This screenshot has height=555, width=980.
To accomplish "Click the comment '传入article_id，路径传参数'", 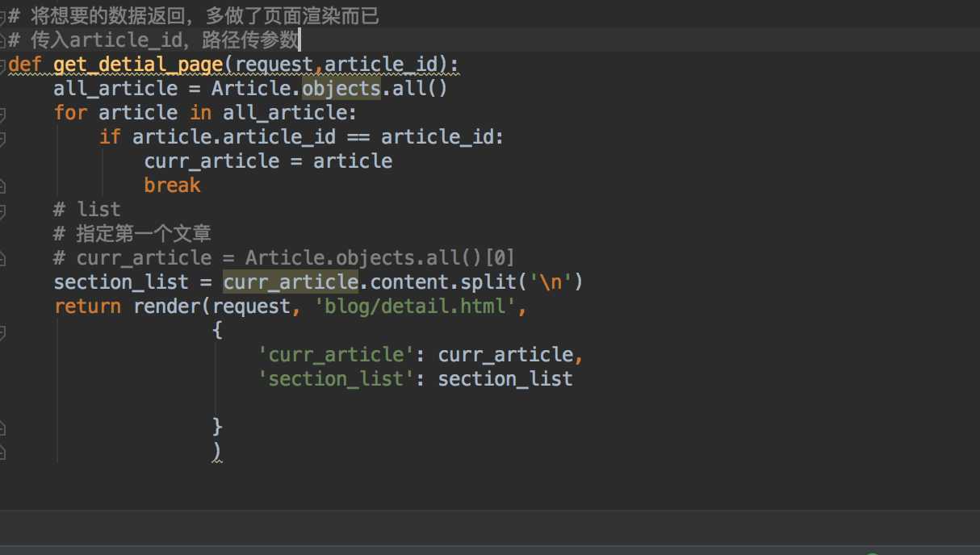I will pos(153,40).
